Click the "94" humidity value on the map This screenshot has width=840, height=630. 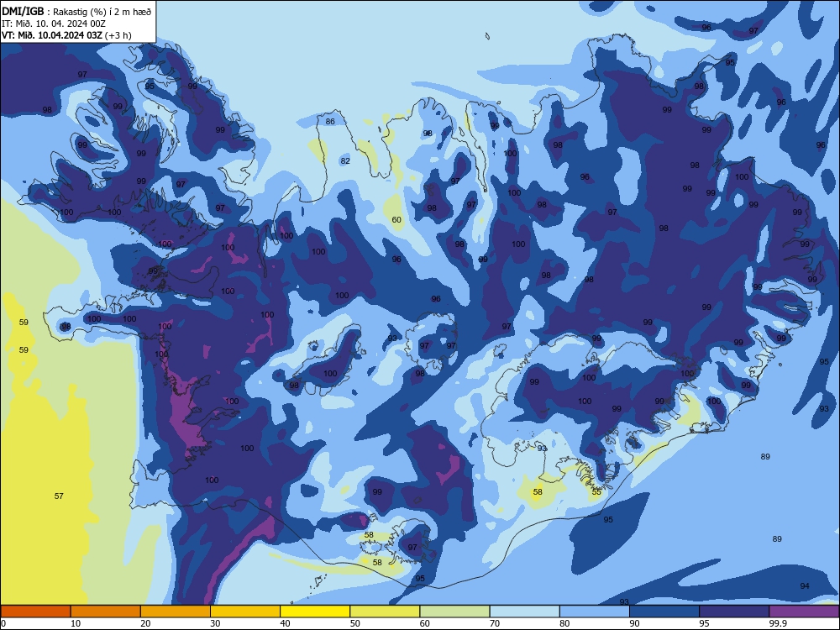[x=805, y=586]
